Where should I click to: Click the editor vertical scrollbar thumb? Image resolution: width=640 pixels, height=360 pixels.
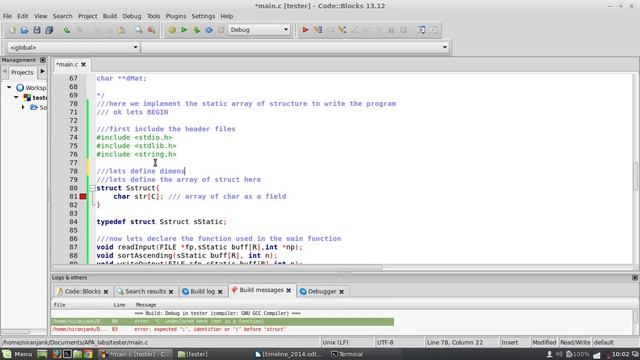(x=636, y=176)
